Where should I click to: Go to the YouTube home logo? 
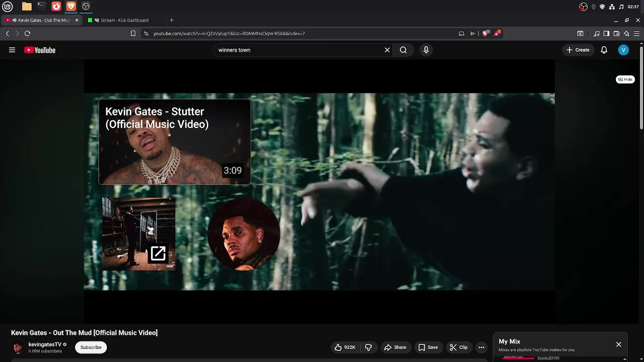click(x=40, y=50)
